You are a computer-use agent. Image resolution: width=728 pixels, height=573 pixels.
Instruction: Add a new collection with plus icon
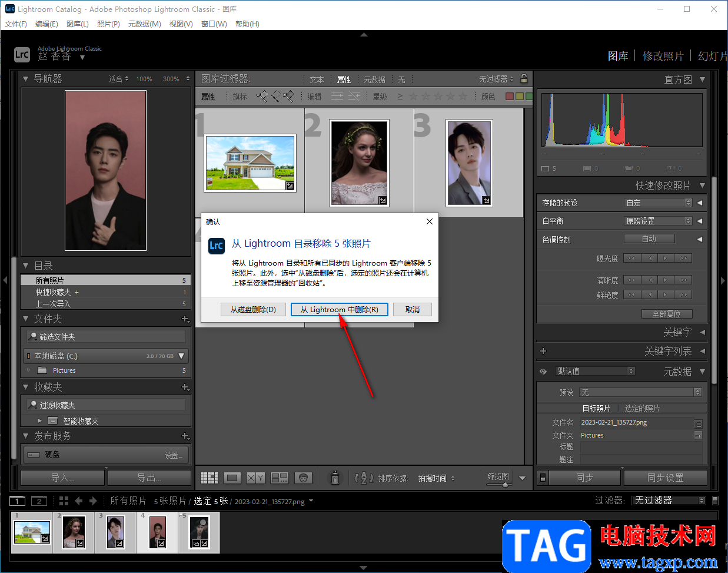pyautogui.click(x=185, y=387)
